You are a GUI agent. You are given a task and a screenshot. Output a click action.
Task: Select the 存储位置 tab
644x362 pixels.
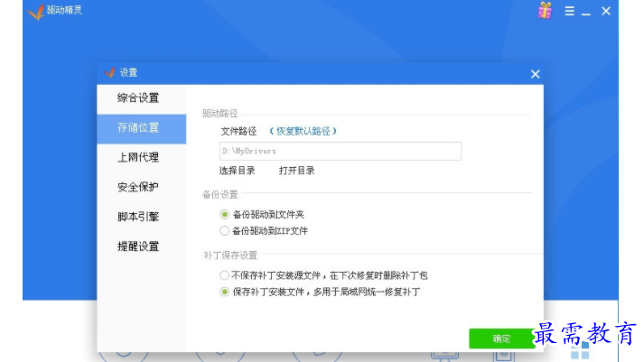pyautogui.click(x=141, y=128)
